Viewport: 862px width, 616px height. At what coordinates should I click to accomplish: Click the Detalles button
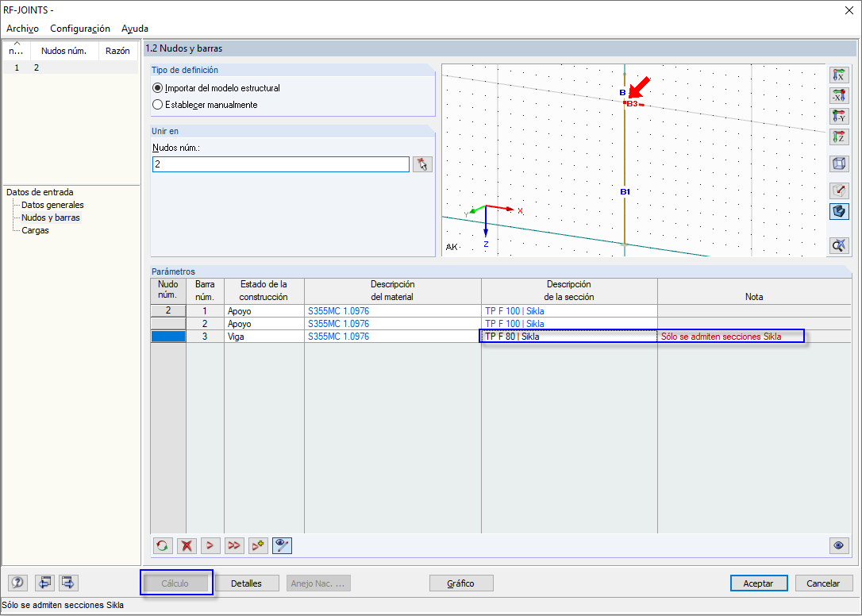pos(246,583)
